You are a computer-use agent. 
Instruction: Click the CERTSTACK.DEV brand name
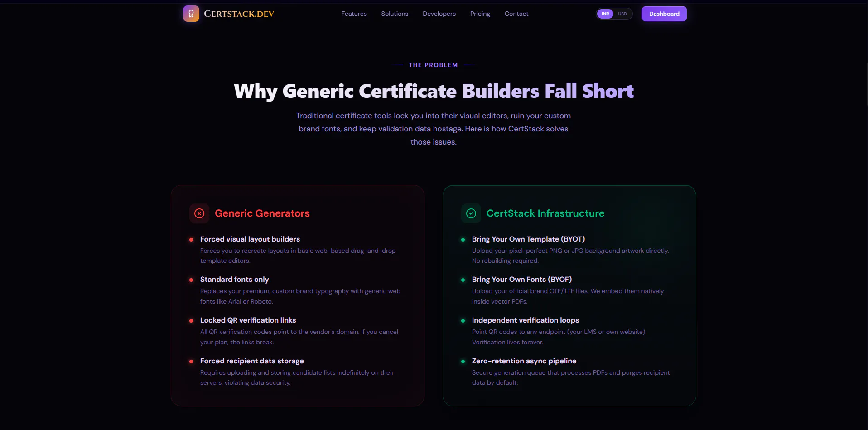coord(239,14)
